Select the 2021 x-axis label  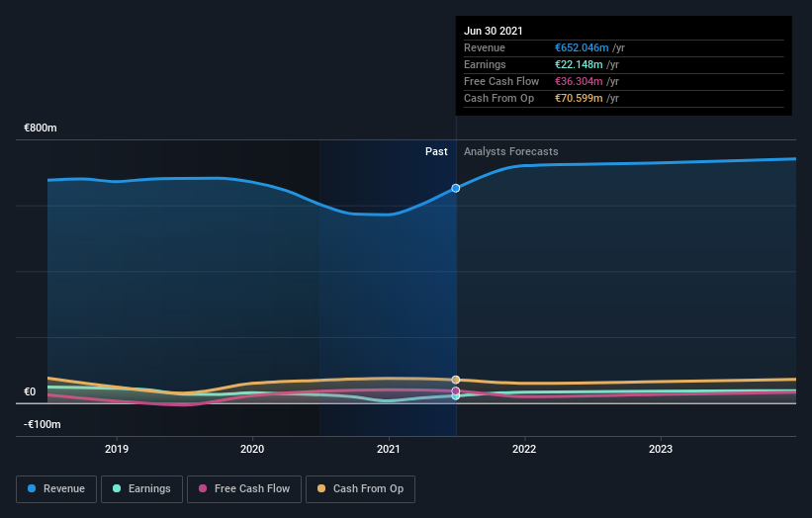click(x=389, y=449)
